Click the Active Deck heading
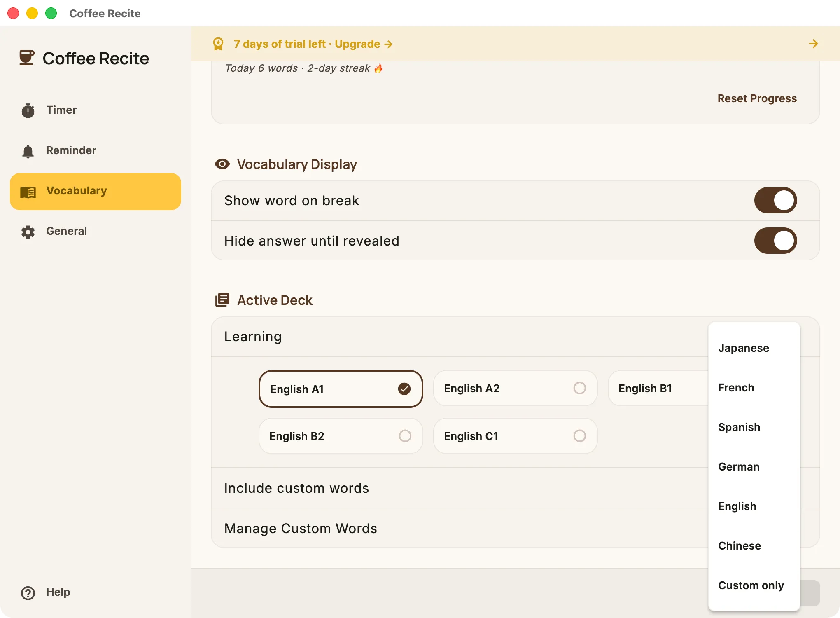 point(275,300)
